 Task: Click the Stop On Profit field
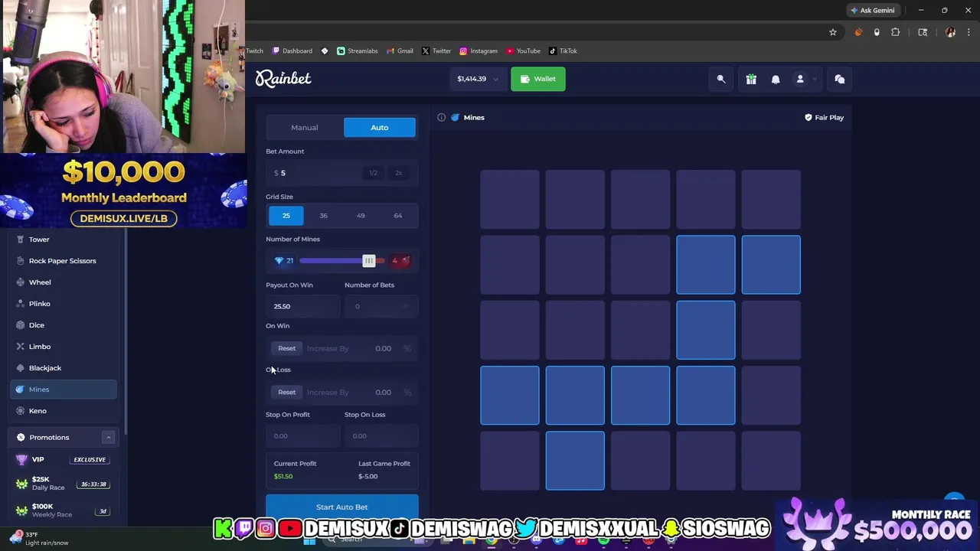point(302,436)
